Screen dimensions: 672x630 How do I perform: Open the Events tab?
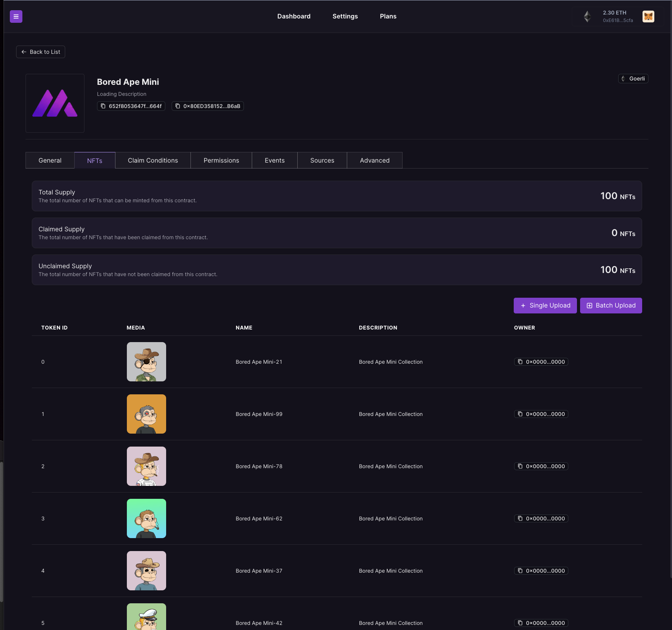[275, 160]
